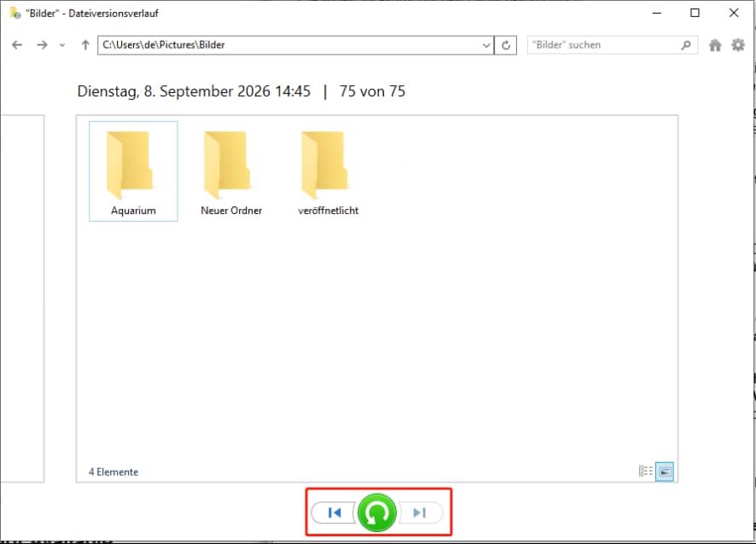
Task: Close the Dateiversionsverlauf window
Action: pos(734,13)
